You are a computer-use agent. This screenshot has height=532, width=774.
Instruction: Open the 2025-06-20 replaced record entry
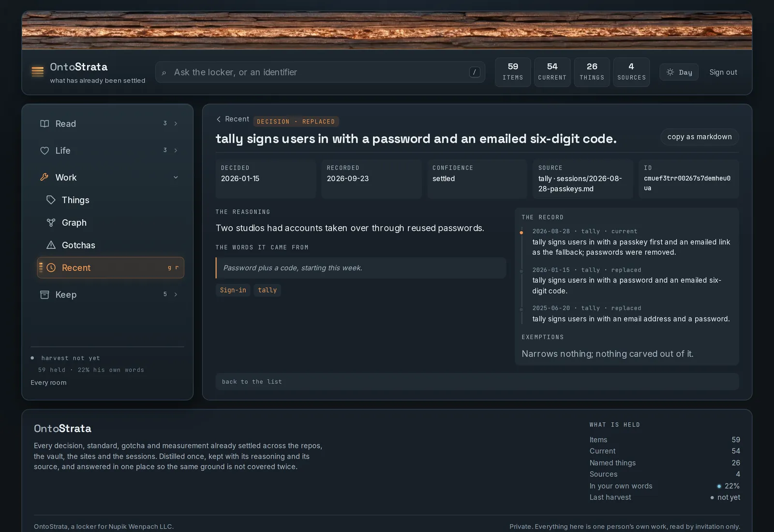coord(631,313)
